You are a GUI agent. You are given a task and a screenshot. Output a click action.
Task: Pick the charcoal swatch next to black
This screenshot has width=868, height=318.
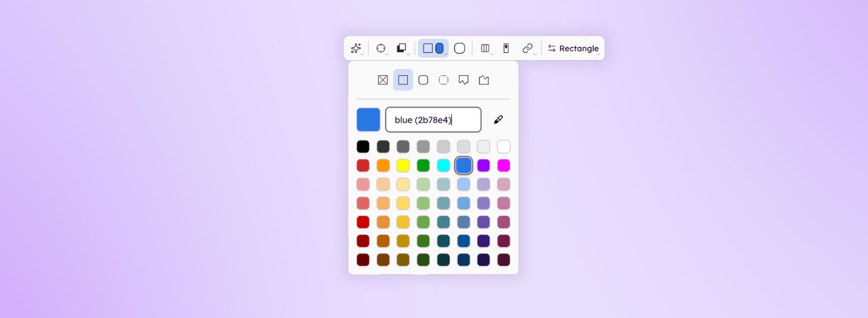383,146
